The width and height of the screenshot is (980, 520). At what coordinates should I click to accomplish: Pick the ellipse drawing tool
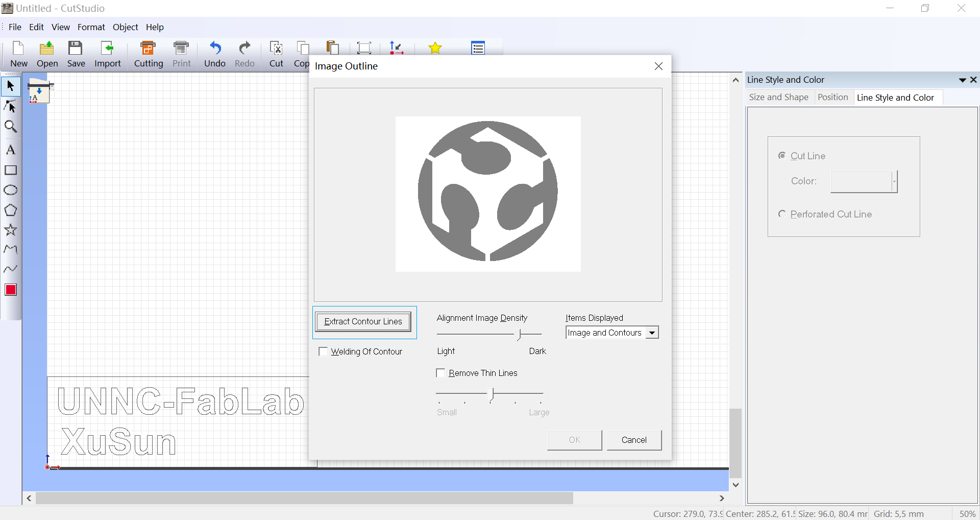11,190
